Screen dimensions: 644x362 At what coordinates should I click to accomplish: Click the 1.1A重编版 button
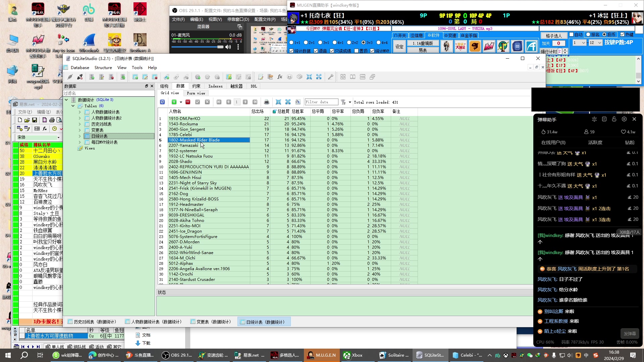click(423, 43)
